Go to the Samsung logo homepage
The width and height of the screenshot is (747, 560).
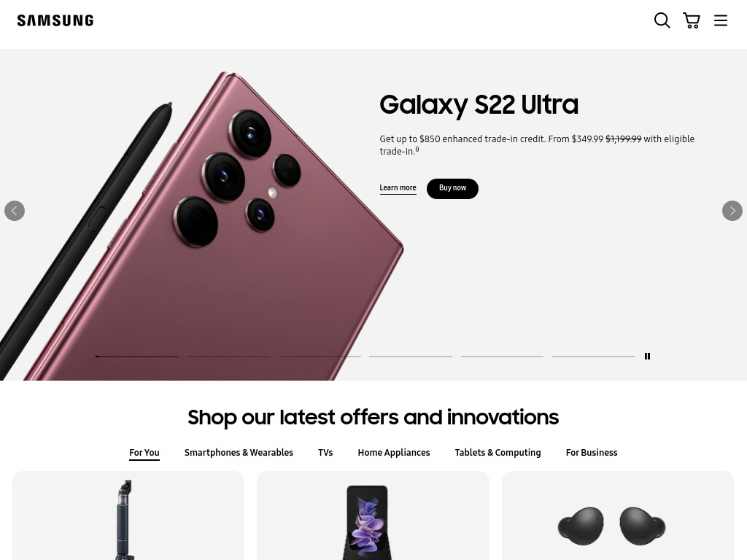[x=55, y=20]
